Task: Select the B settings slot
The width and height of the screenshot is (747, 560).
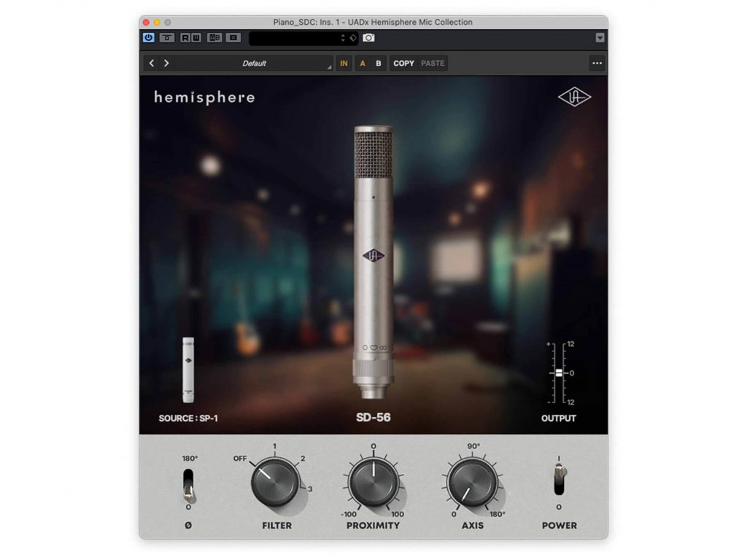Action: click(x=379, y=63)
